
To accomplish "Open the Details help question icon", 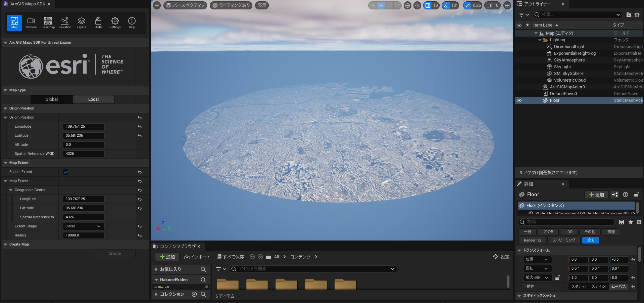I will [x=626, y=194].
